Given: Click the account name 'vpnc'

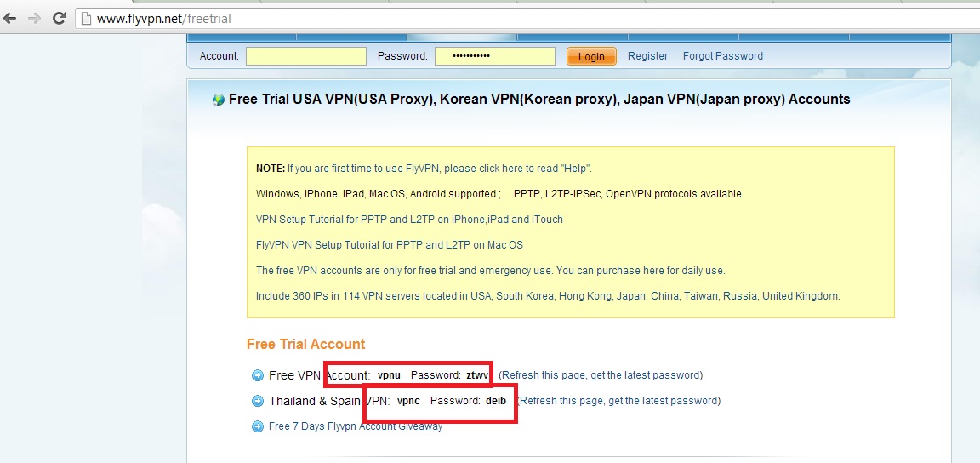Looking at the screenshot, I should 408,400.
